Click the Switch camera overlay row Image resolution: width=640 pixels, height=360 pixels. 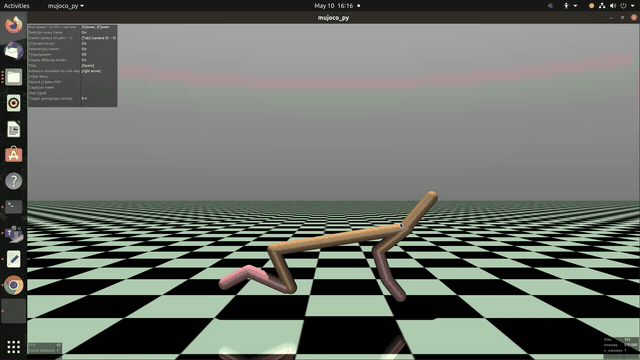tap(72, 38)
